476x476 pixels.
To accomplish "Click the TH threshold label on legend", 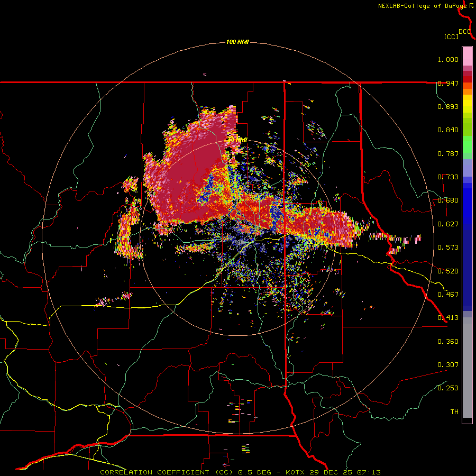I will pyautogui.click(x=454, y=412).
